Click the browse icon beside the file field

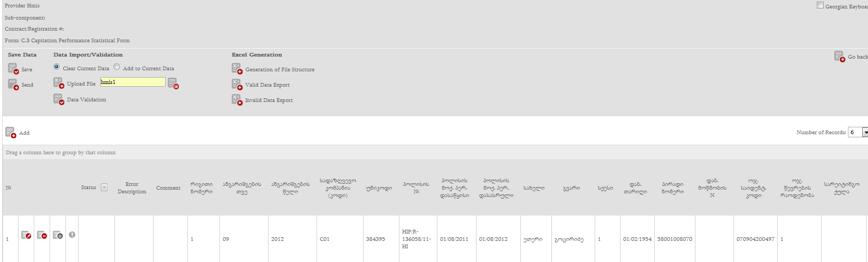click(173, 83)
